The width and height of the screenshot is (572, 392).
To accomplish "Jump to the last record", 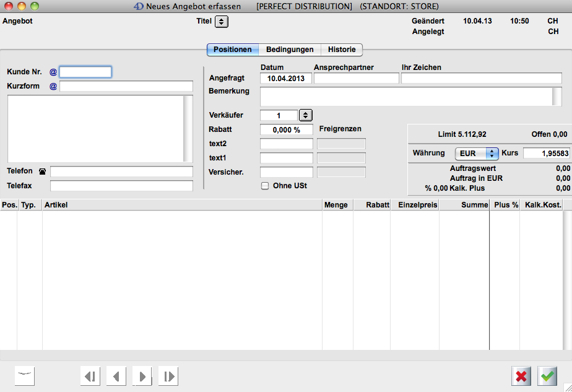I will coord(168,376).
